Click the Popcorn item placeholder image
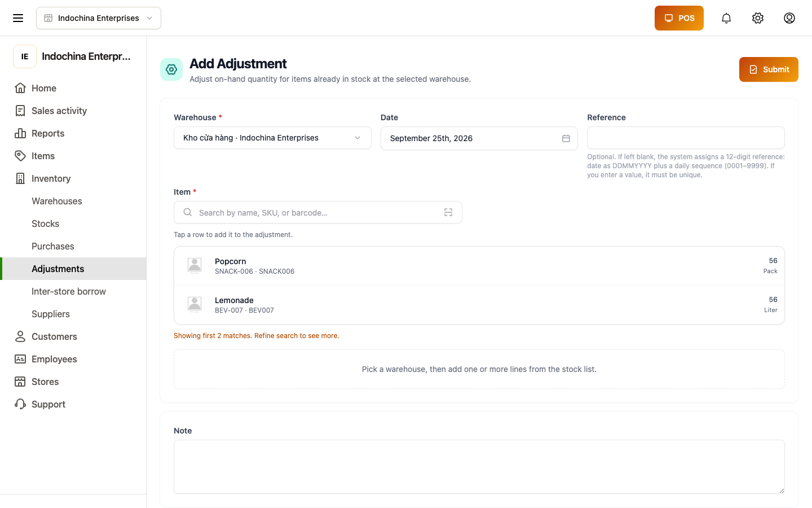The height and width of the screenshot is (508, 812). tap(195, 265)
